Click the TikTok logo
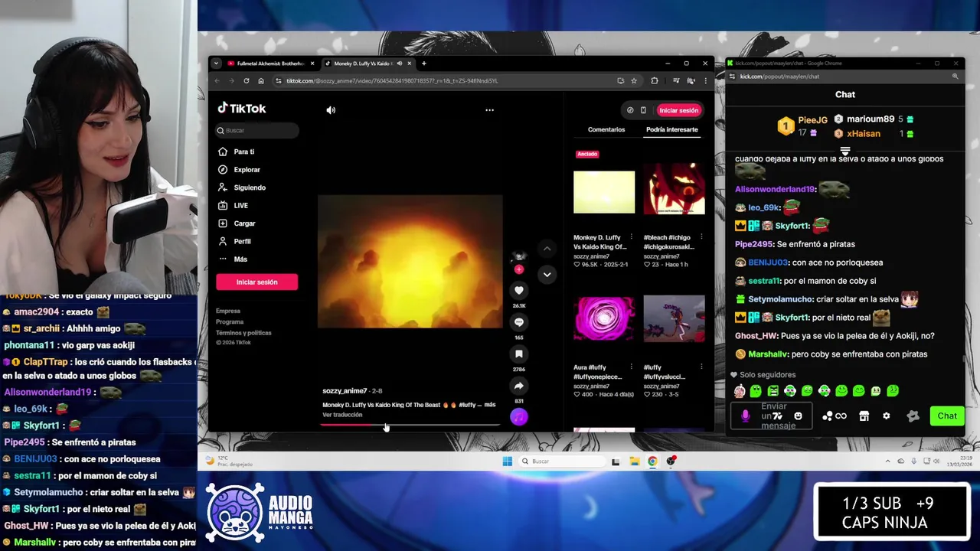The width and height of the screenshot is (980, 551). point(242,109)
